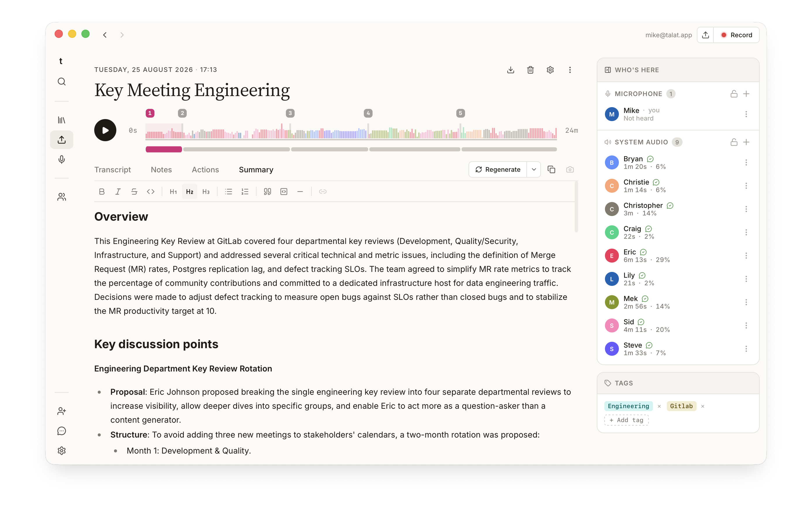
Task: Download the meeting recording
Action: click(x=510, y=70)
